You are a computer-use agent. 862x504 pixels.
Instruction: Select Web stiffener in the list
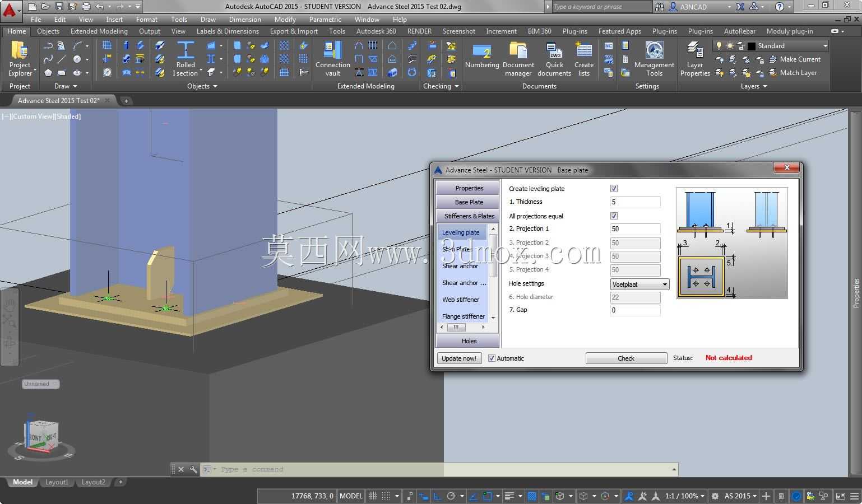462,300
